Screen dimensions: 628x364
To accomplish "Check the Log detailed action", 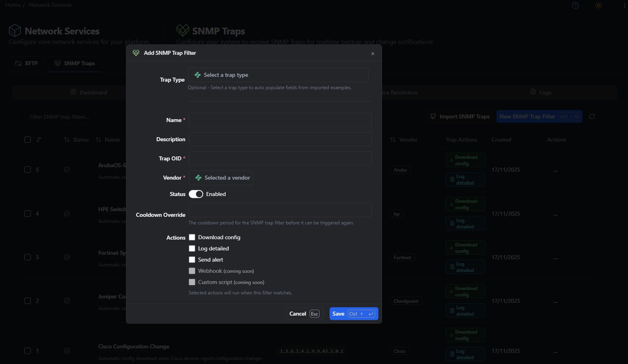I will pyautogui.click(x=192, y=248).
